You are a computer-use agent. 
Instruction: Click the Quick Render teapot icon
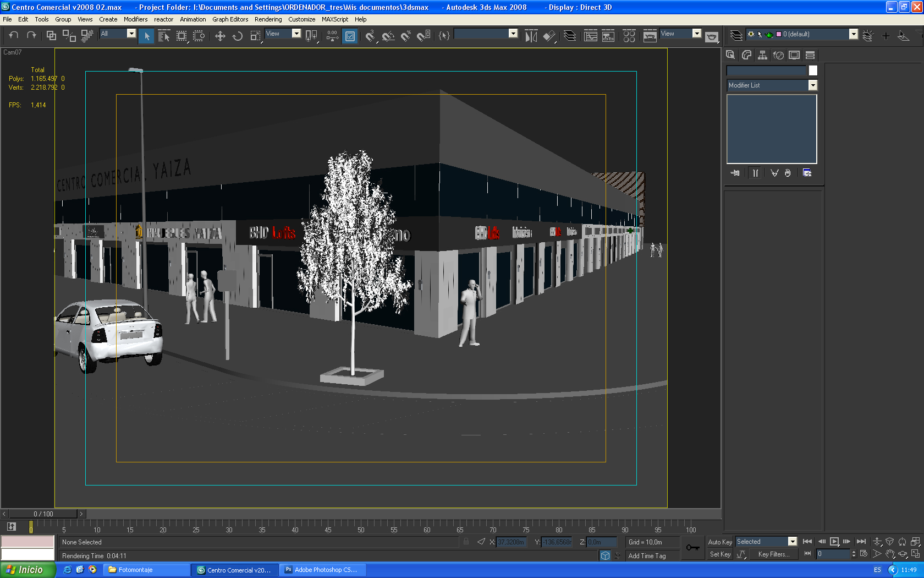click(711, 37)
